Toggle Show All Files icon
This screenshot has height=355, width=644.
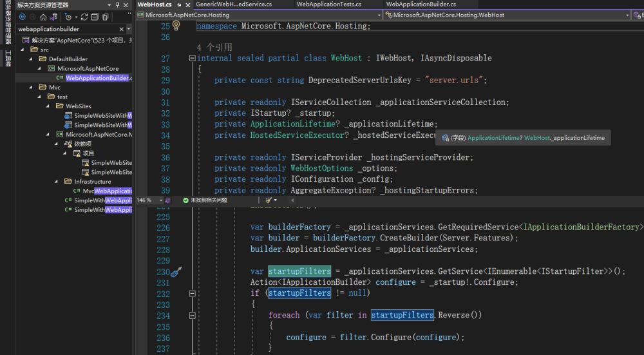coord(105,17)
